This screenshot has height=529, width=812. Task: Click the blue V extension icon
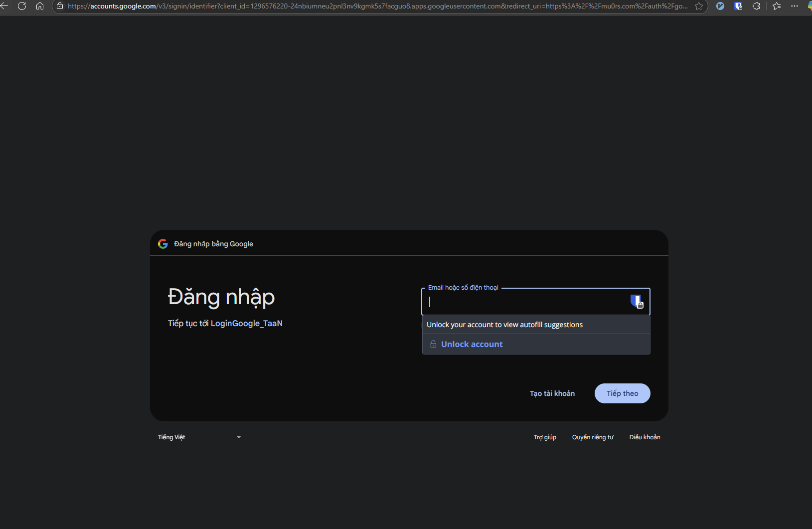pyautogui.click(x=720, y=6)
